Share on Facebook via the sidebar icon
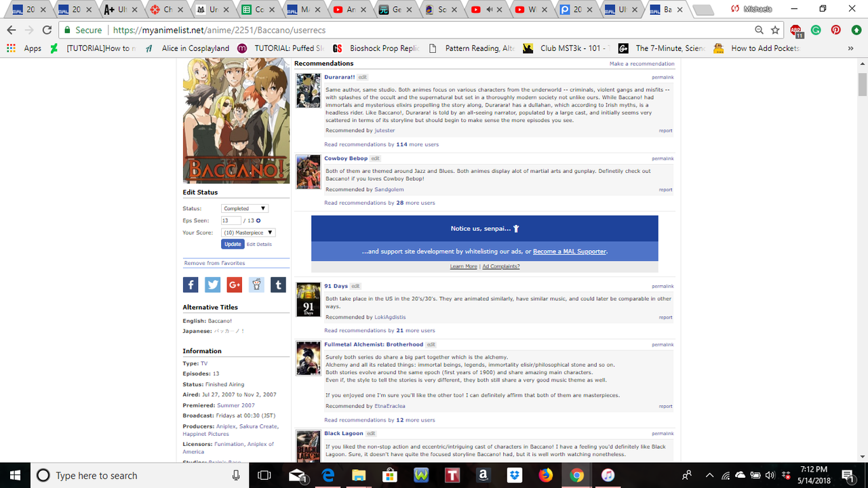Viewport: 868px width, 488px height. pyautogui.click(x=191, y=285)
